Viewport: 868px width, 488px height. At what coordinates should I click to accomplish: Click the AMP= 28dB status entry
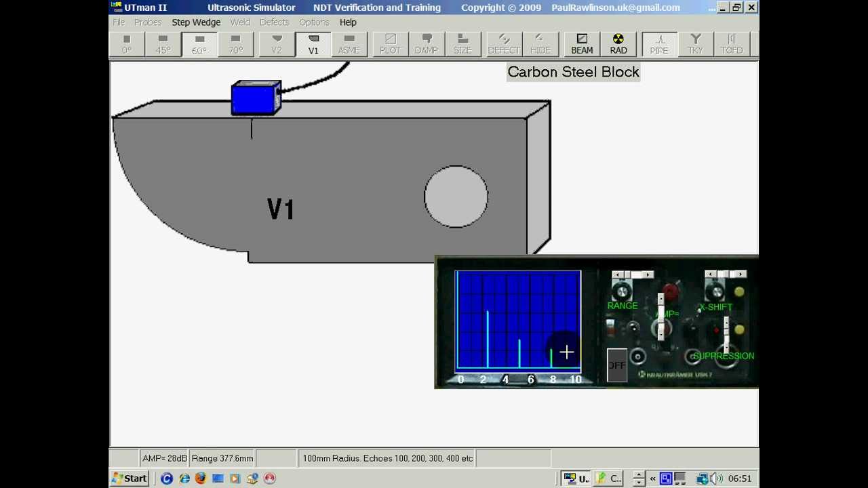pos(164,458)
